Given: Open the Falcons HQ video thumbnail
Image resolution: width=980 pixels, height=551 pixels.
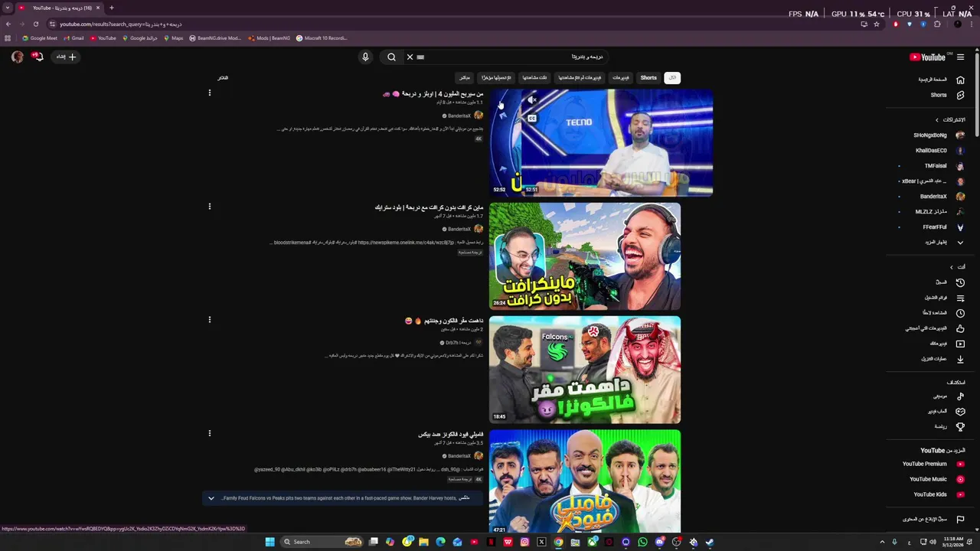Looking at the screenshot, I should [585, 370].
